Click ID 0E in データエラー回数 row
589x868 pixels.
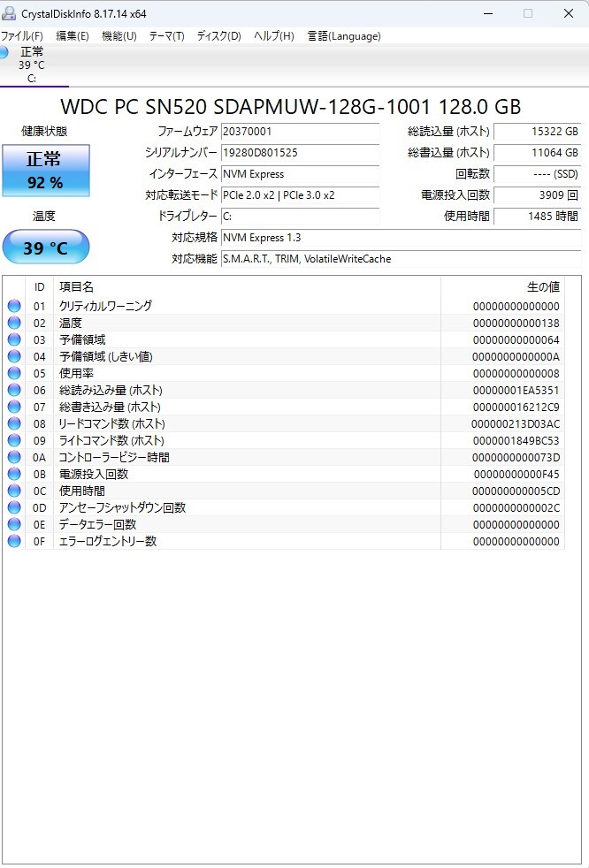tap(39, 524)
